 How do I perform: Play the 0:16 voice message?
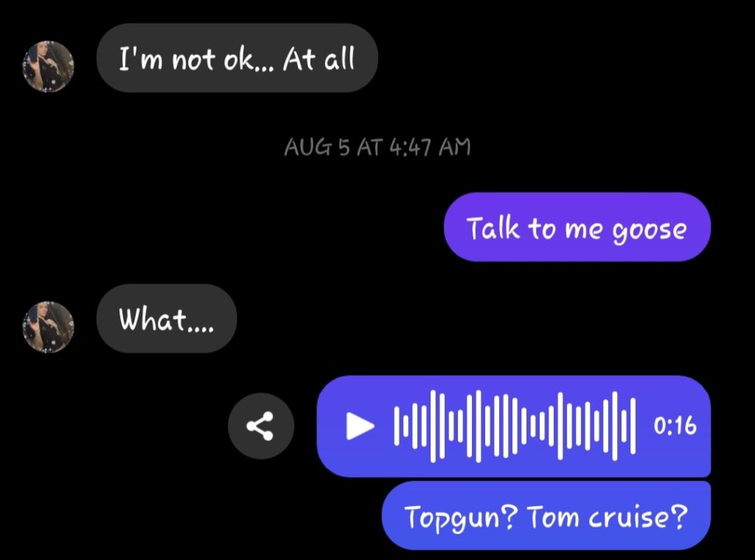pos(360,426)
